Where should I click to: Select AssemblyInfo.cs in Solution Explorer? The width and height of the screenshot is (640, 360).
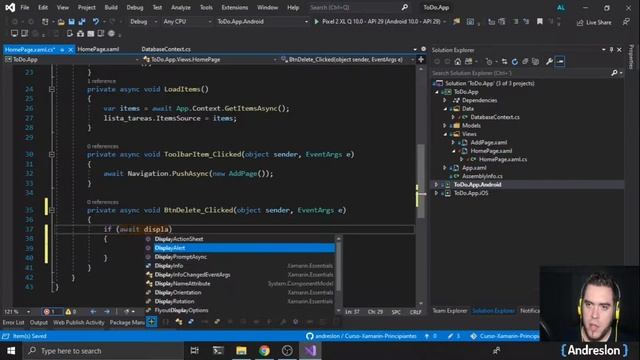[x=482, y=176]
